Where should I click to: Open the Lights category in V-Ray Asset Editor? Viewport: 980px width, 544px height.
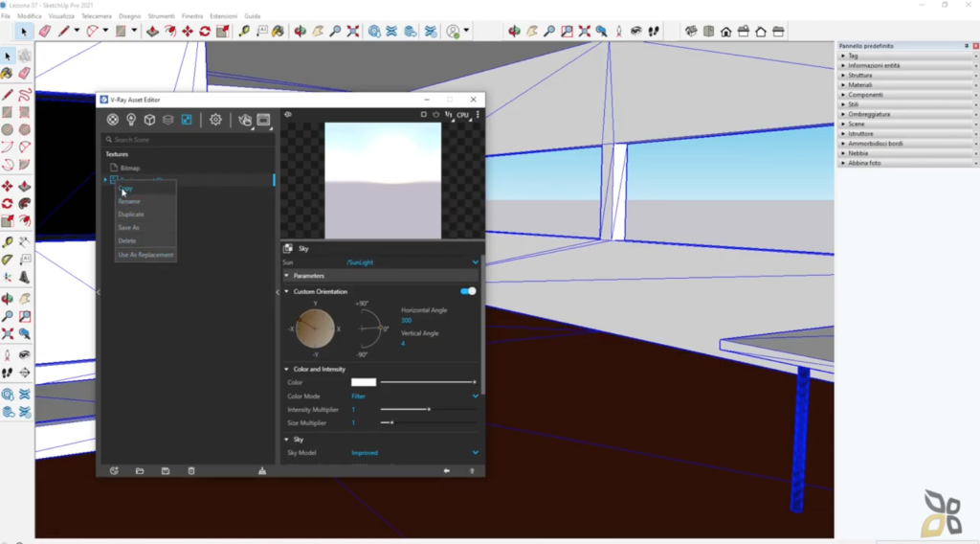tap(130, 120)
